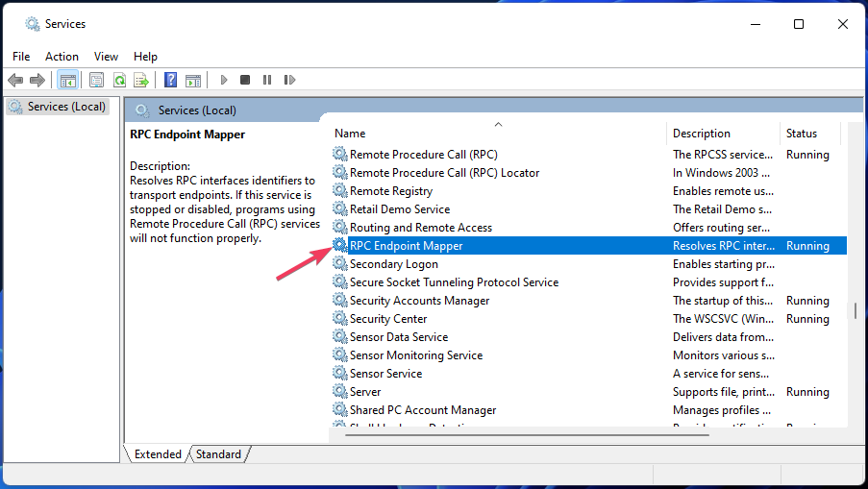Toggle the Show/Hide Action Pane icon
This screenshot has width=868, height=489.
click(192, 80)
